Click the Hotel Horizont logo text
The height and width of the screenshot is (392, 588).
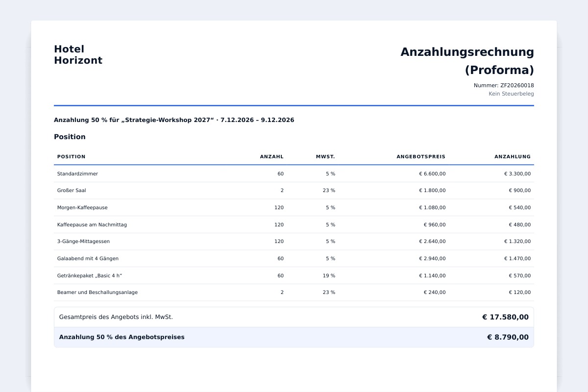pos(78,55)
